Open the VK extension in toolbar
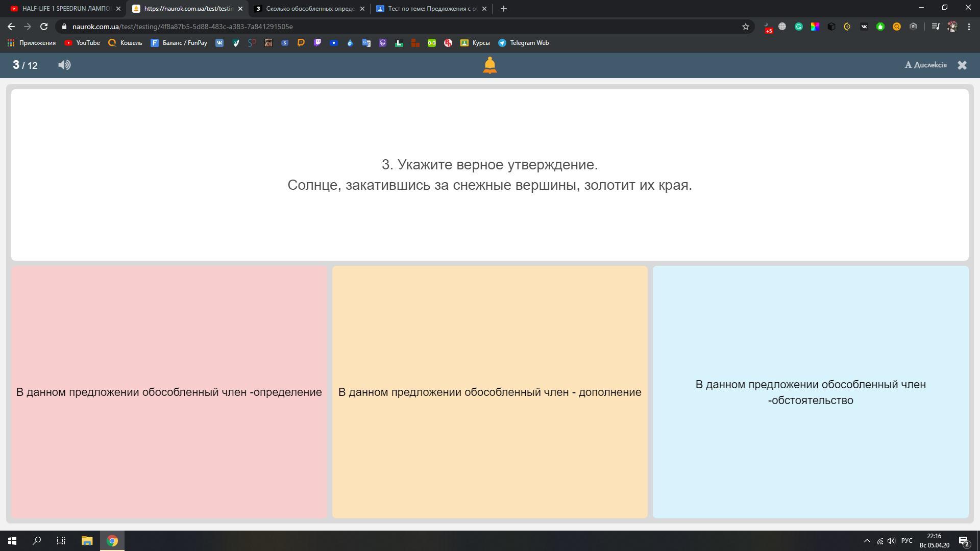This screenshot has width=980, height=551. coord(864,27)
